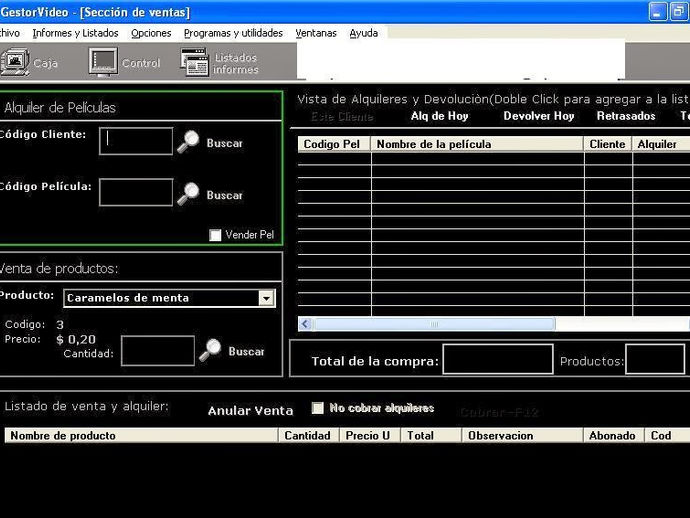Open the Ventanas menu
Viewport: 690px width, 518px height.
(316, 33)
